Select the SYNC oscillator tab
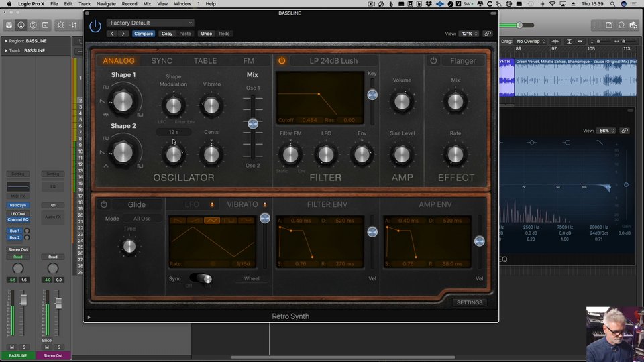The width and height of the screenshot is (644, 362). [162, 61]
